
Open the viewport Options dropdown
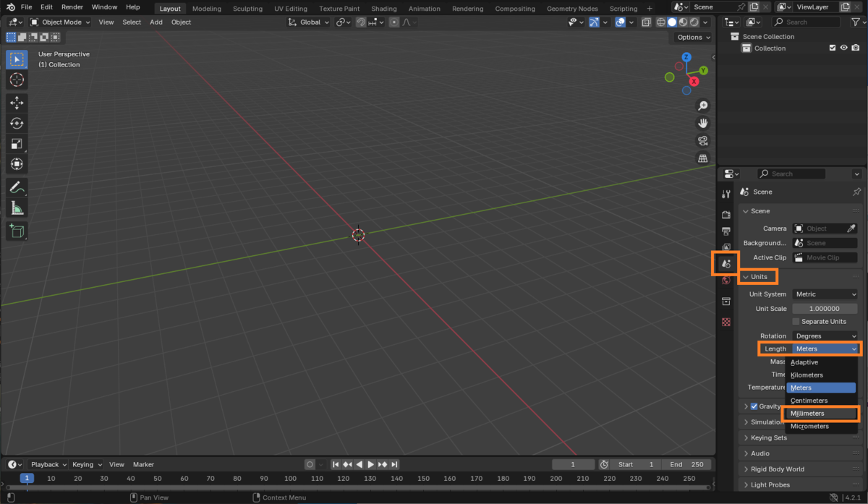click(x=693, y=38)
